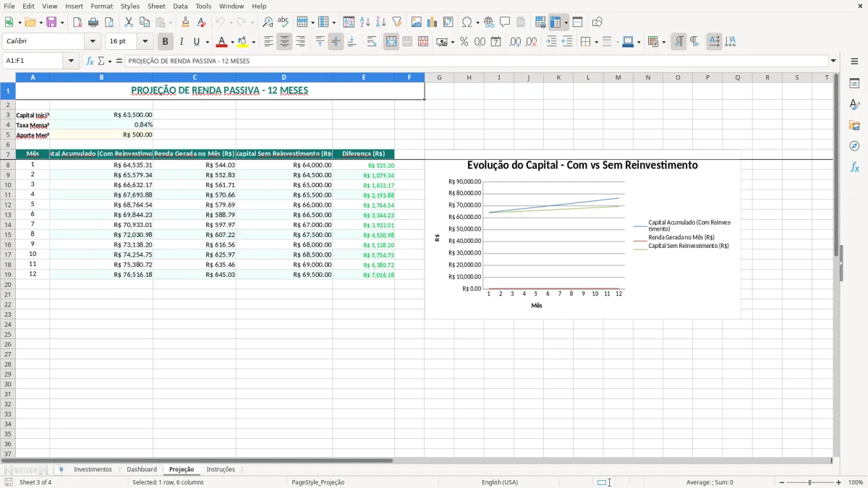
Task: Open Underline style dropdown arrow
Action: coord(207,42)
